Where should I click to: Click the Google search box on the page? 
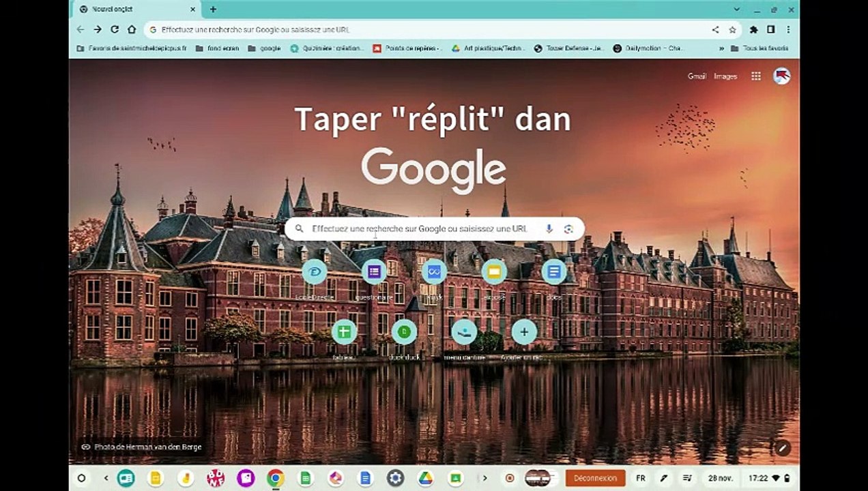click(x=434, y=229)
